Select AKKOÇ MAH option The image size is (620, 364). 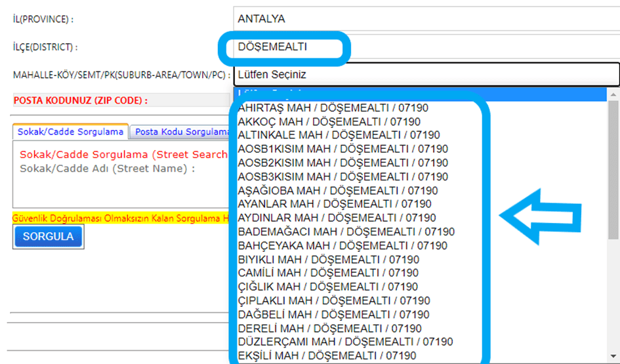tap(329, 122)
